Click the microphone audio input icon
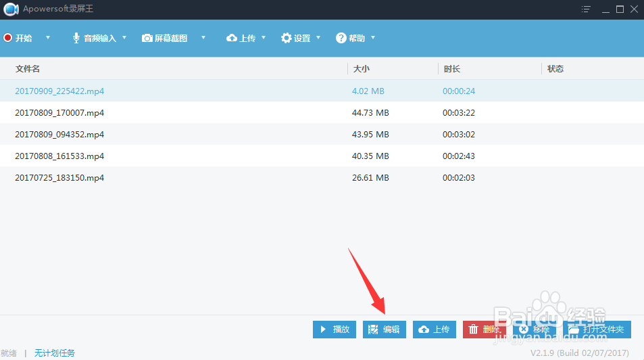The width and height of the screenshot is (644, 360). point(76,39)
